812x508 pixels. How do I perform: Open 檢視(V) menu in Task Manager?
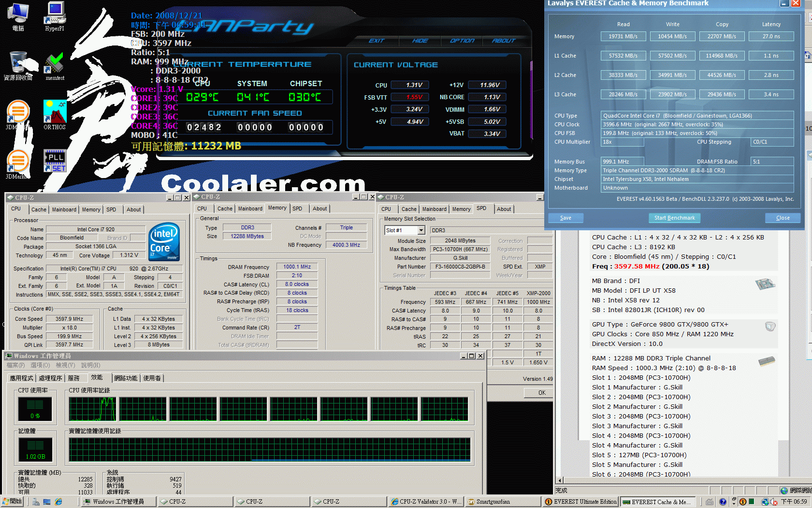(66, 365)
